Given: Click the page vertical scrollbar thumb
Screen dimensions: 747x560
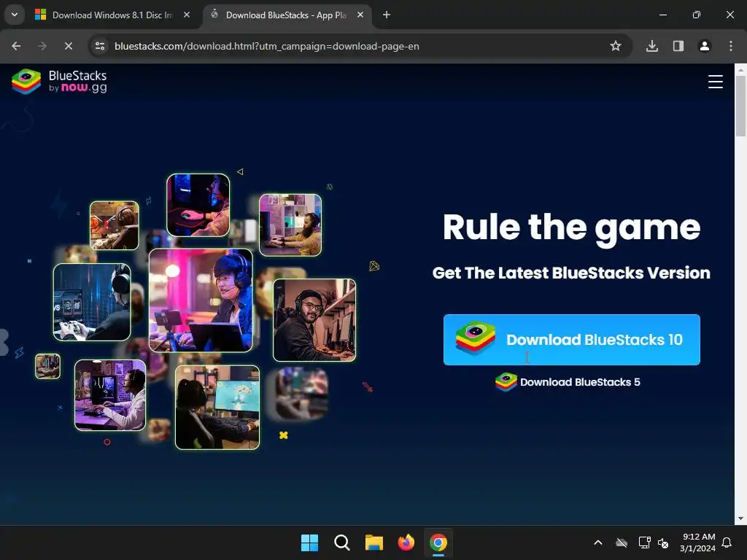Looking at the screenshot, I should [741, 106].
